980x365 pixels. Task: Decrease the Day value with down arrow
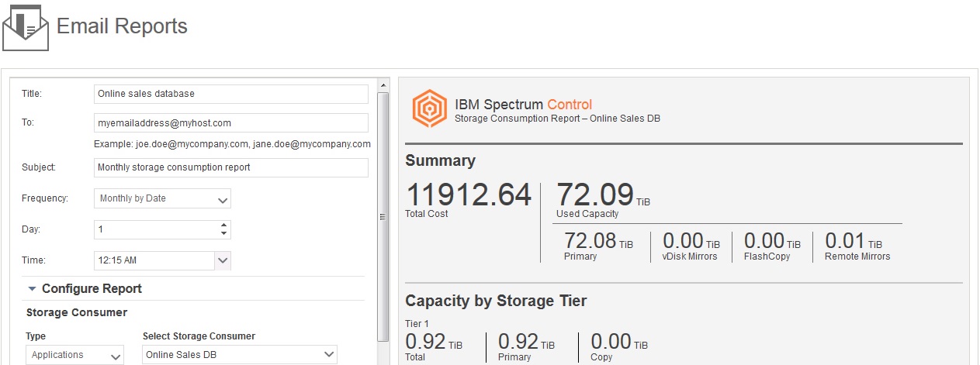tap(223, 233)
